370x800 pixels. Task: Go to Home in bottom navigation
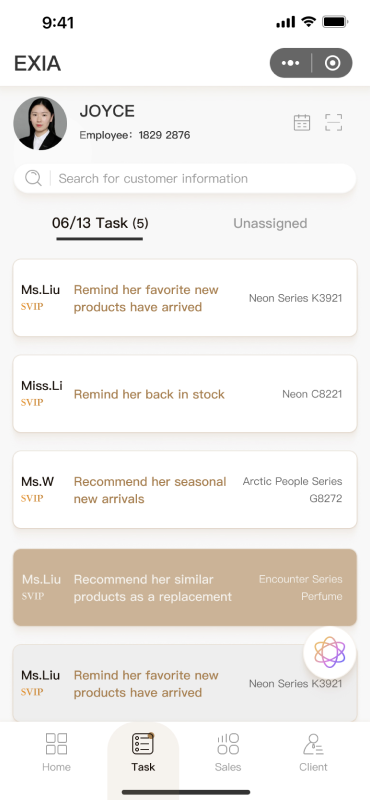pos(56,752)
